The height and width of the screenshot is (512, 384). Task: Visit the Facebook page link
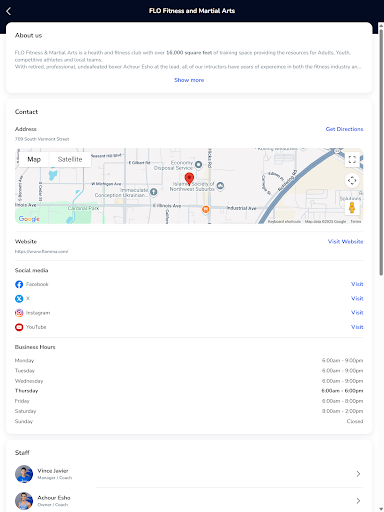pyautogui.click(x=357, y=284)
